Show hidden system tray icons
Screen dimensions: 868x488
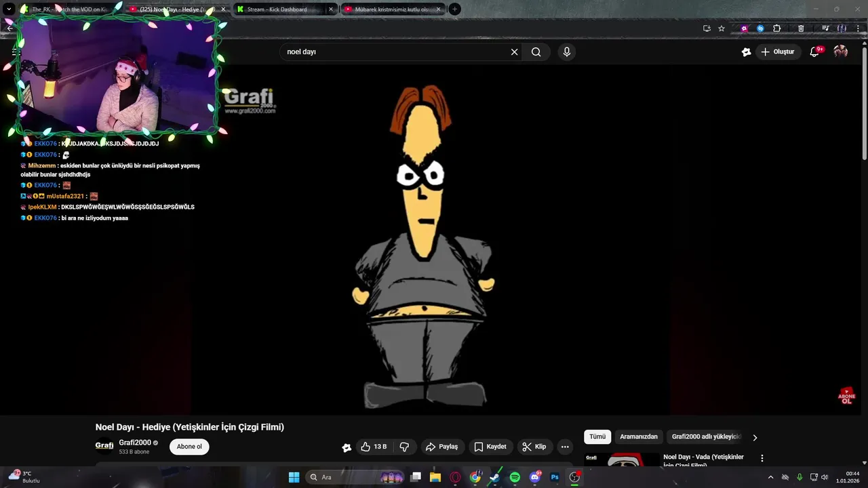tap(770, 477)
